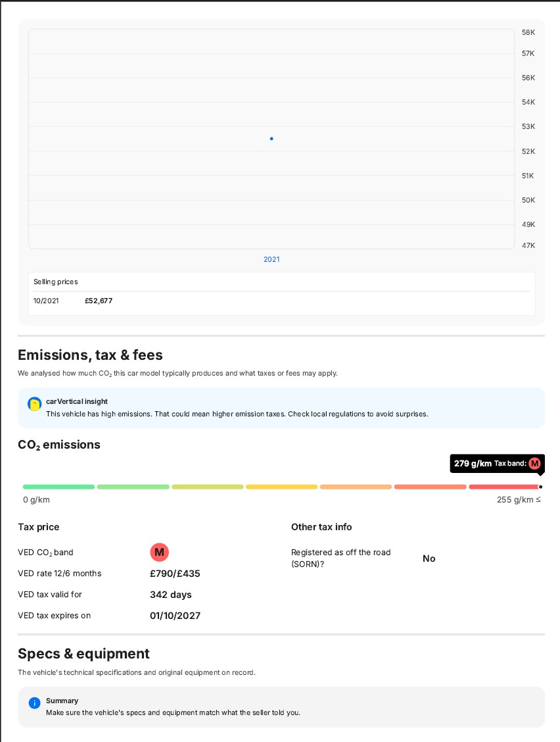Viewport: 560px width, 742px height.
Task: Click the Specs & equipment heading
Action: 83,653
